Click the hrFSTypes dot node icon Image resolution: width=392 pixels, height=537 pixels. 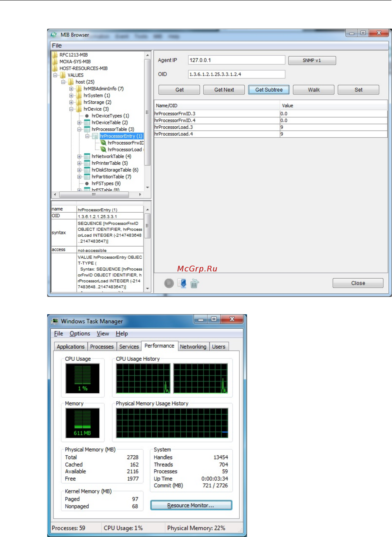click(x=87, y=184)
